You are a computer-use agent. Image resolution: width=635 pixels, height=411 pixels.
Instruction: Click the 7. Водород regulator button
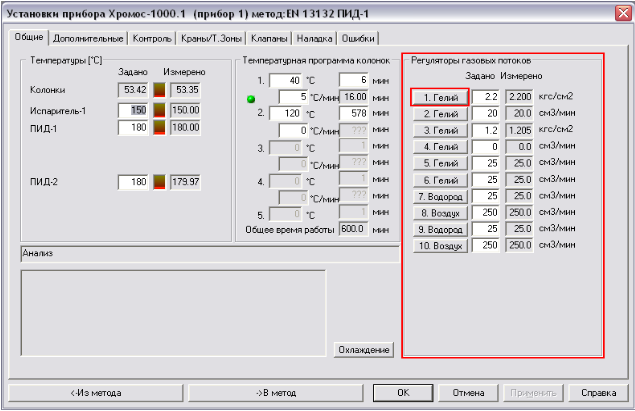(x=439, y=197)
